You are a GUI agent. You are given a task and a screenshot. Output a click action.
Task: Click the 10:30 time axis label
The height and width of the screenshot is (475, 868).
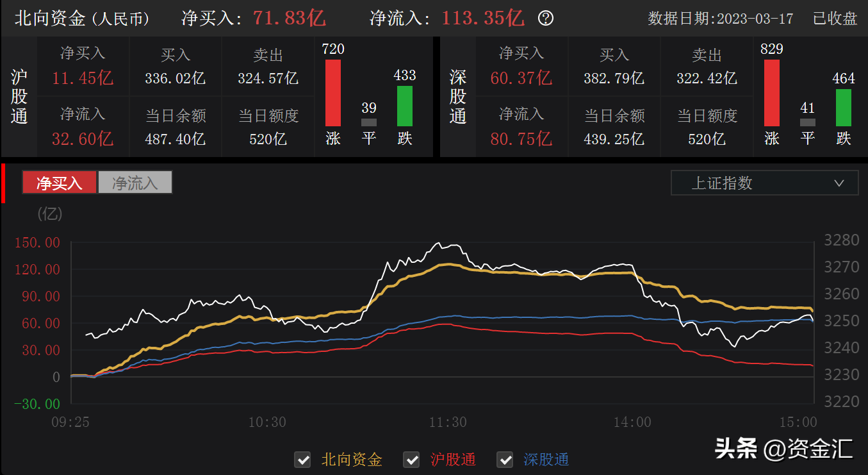click(267, 422)
